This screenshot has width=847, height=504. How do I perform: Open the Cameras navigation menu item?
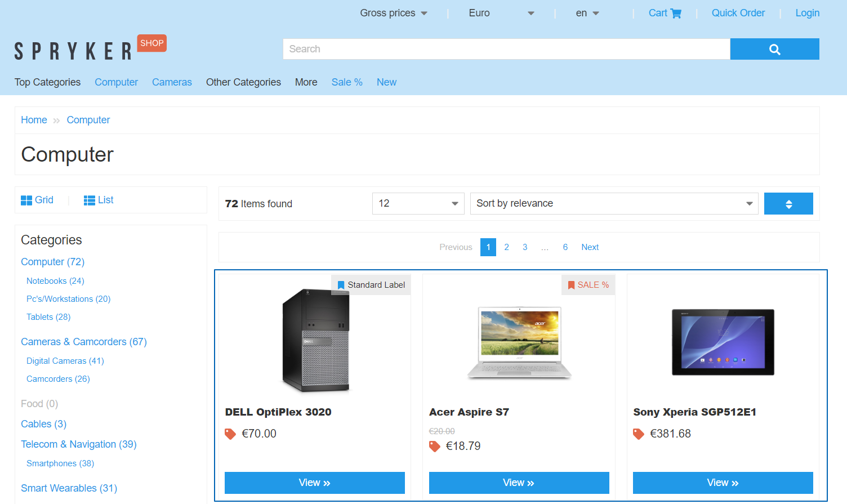pos(172,82)
